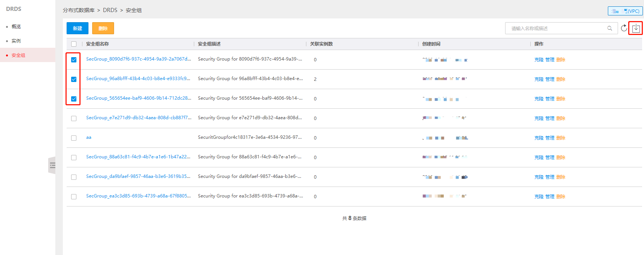Check the checkbox for group aa
Viewport: 644px width, 255px height.
[74, 138]
